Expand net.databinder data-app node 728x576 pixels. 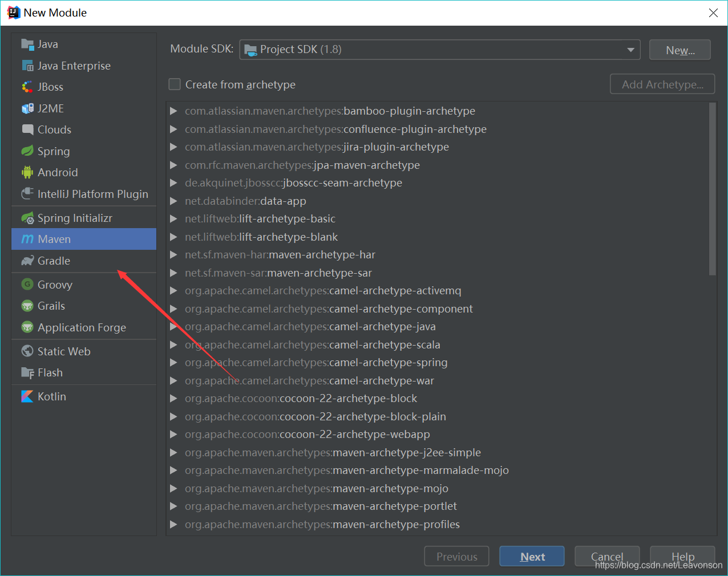pyautogui.click(x=173, y=201)
